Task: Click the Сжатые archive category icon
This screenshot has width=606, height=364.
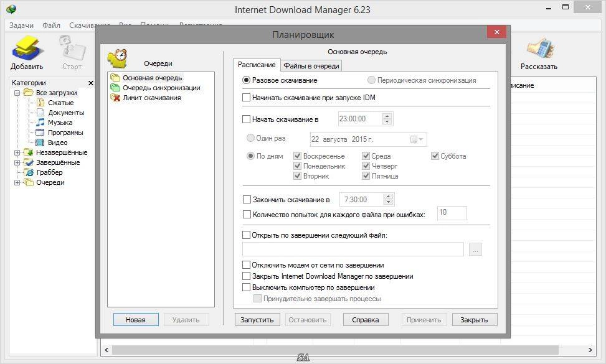Action: pos(40,103)
